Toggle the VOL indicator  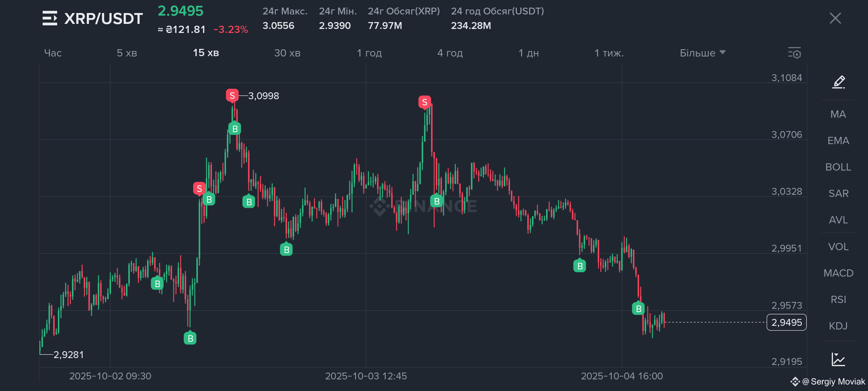coord(838,247)
